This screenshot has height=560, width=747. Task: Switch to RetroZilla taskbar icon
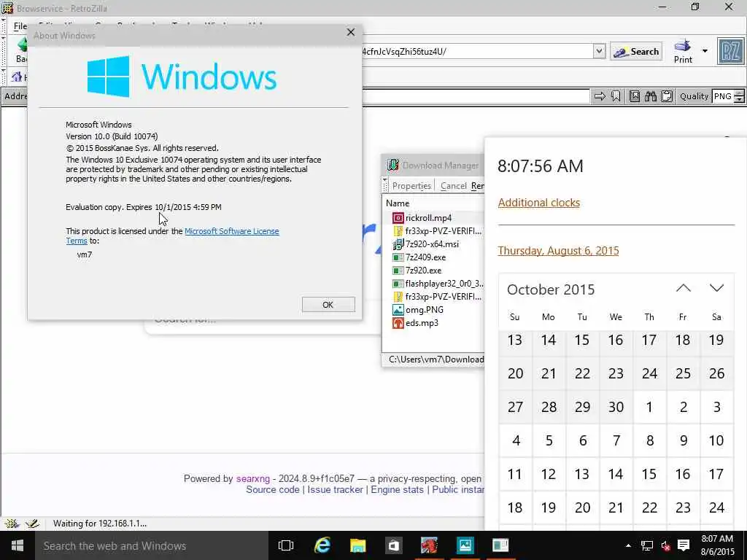tap(429, 545)
